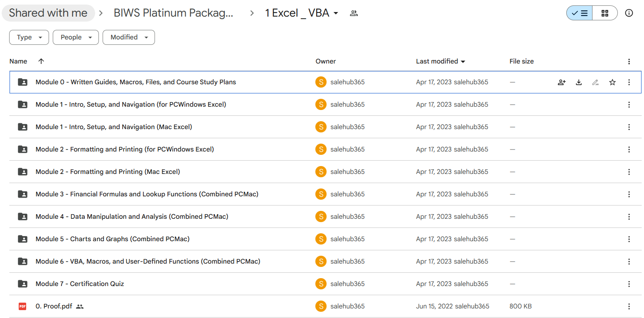Open the People filter dropdown

76,37
